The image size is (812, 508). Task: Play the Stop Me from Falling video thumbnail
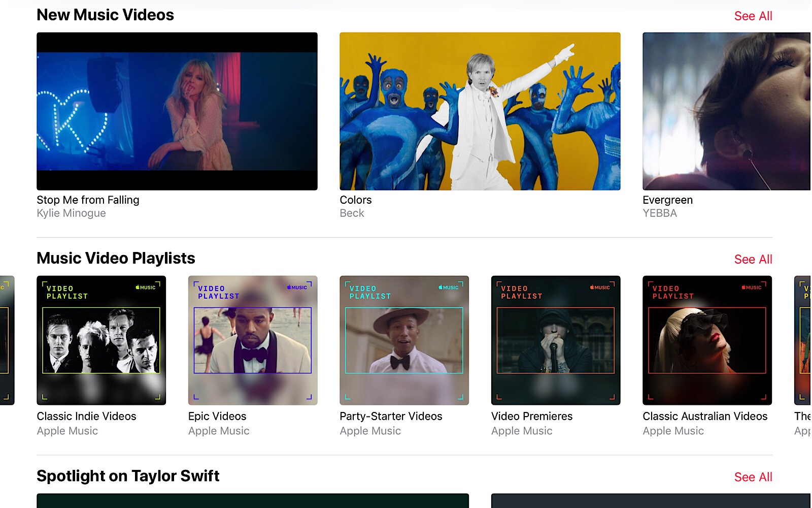click(177, 111)
